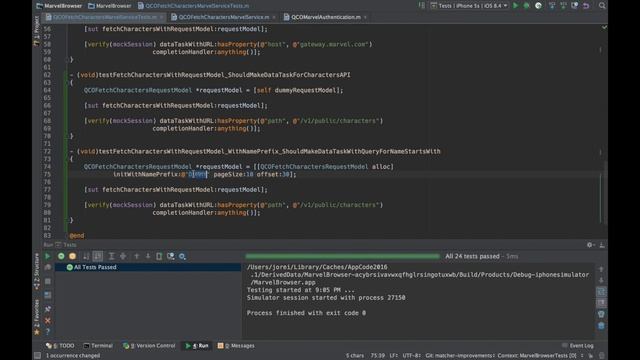Clear console with the trash icon
The image size is (640, 360).
tap(601, 326)
